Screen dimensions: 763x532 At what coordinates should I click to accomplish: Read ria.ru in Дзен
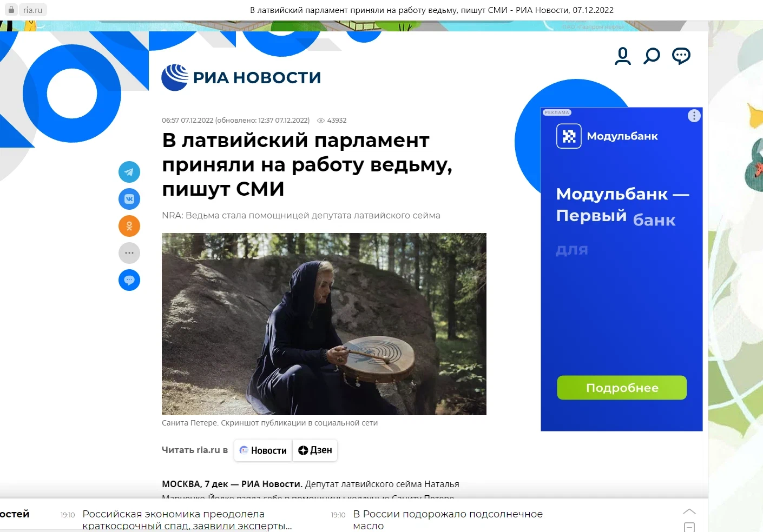coord(315,450)
